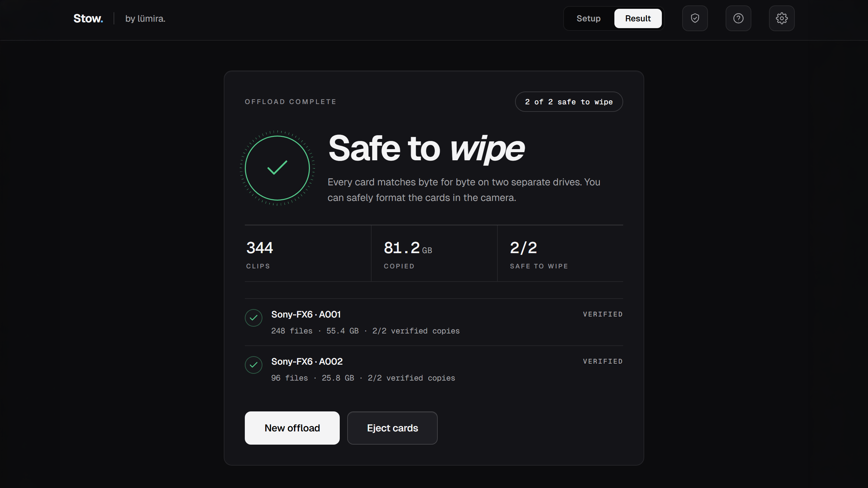
Task: Select the Sony-FX6 · A001 card name
Action: click(x=306, y=314)
